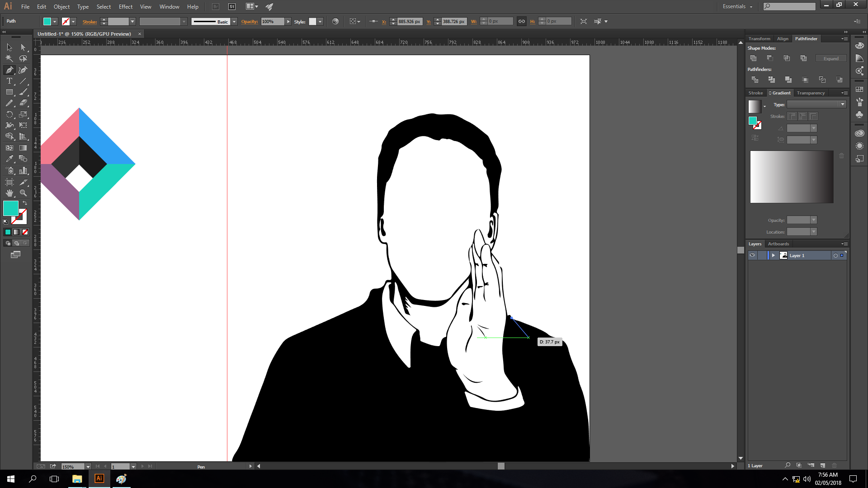Select the Hand tool
Screen dimensions: 868x488
tap(9, 193)
